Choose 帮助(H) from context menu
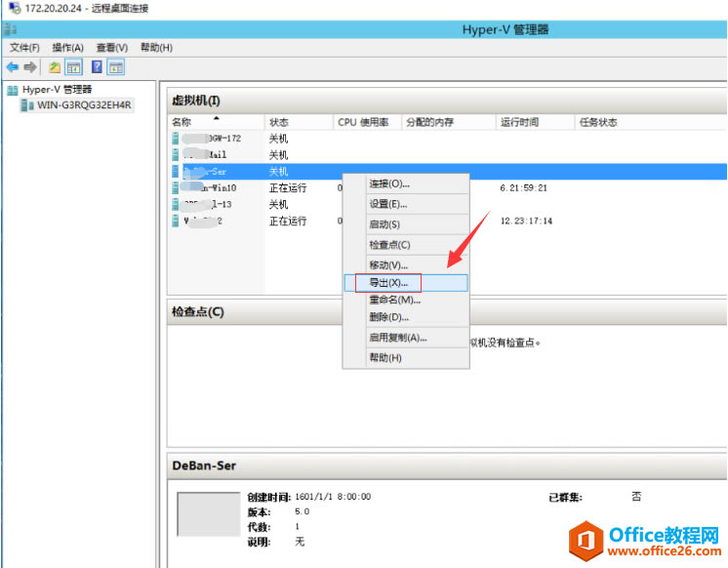The height and width of the screenshot is (568, 728). [406, 358]
